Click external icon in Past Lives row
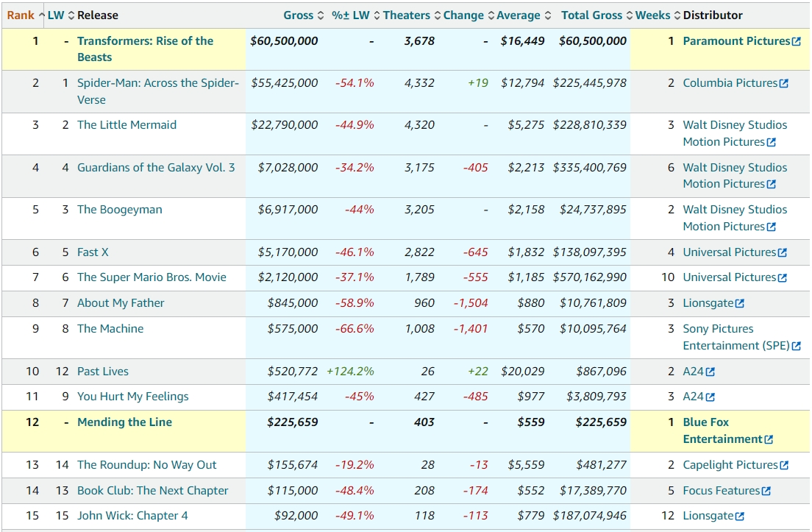 pyautogui.click(x=710, y=372)
